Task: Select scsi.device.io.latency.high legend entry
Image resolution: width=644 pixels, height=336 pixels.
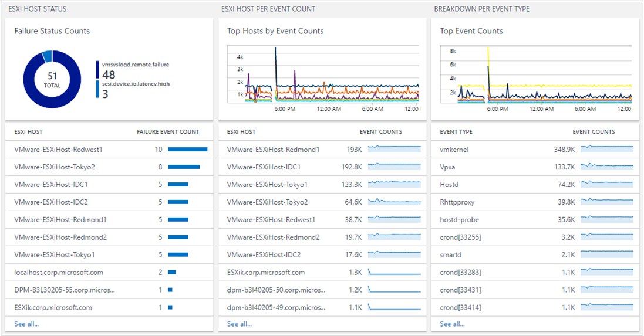Action: 133,89
